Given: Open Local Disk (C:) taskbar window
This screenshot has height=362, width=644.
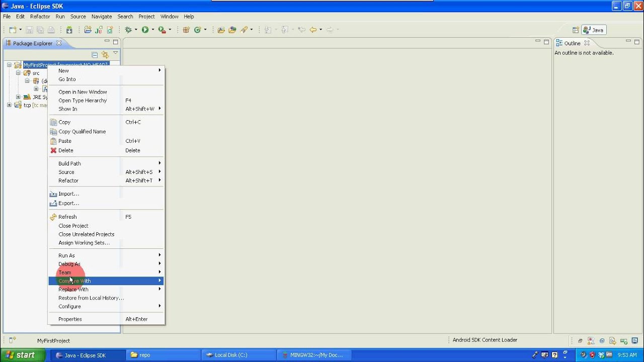Looking at the screenshot, I should (238, 355).
